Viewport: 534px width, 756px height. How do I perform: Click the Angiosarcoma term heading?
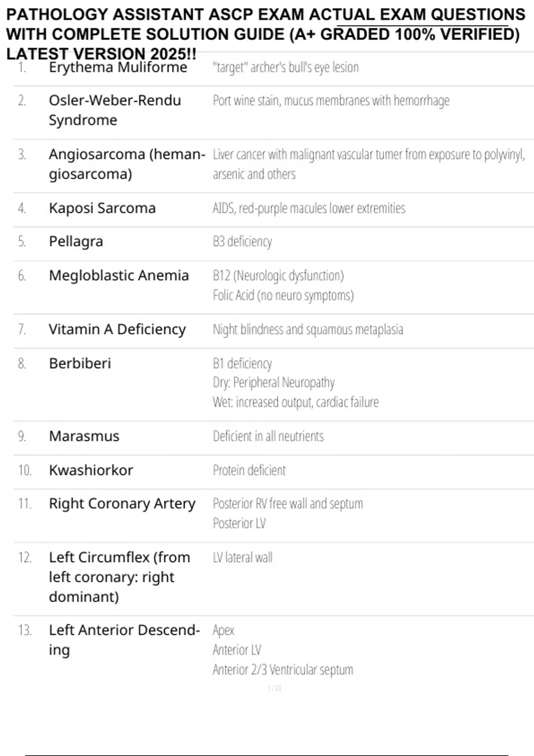[x=127, y=164]
